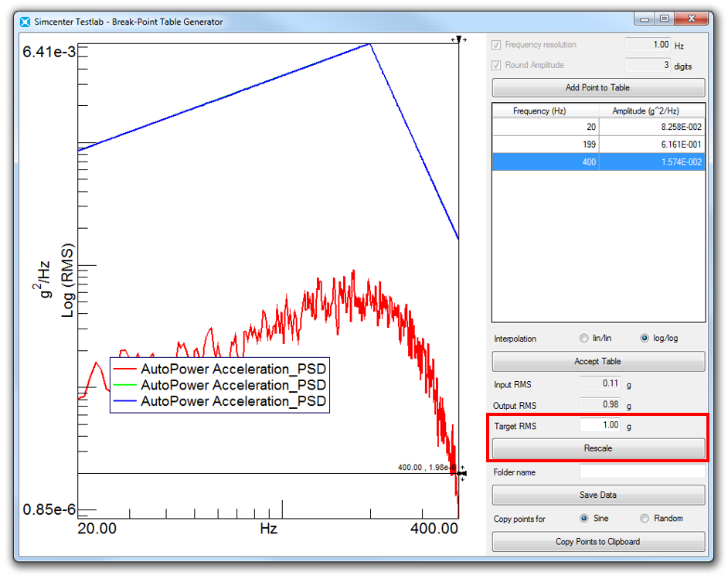Click the Simcenter Testlab title bar icon
Screen dimensions: 728x579
[x=25, y=22]
